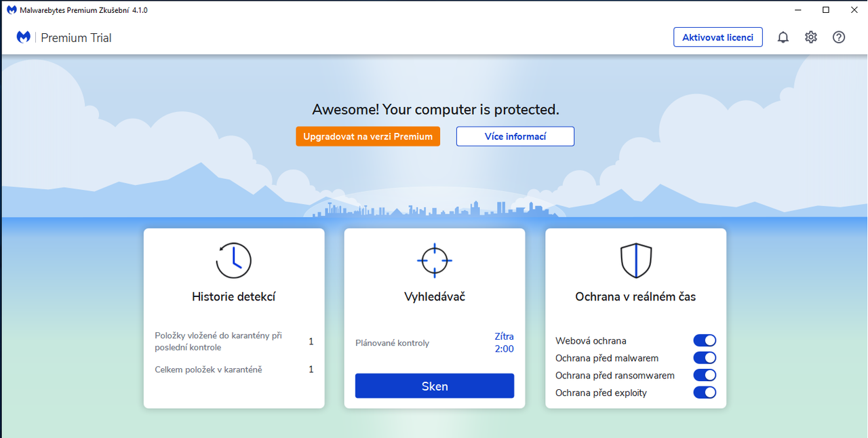Click the real-time protection shield icon
868x438 pixels.
click(x=636, y=260)
